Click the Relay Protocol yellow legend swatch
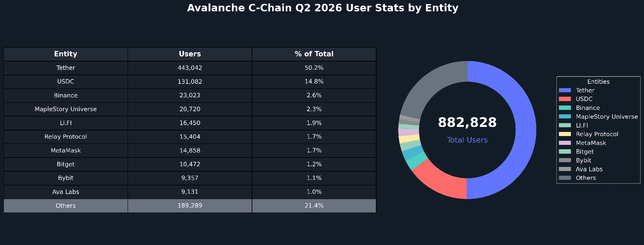 click(x=565, y=134)
